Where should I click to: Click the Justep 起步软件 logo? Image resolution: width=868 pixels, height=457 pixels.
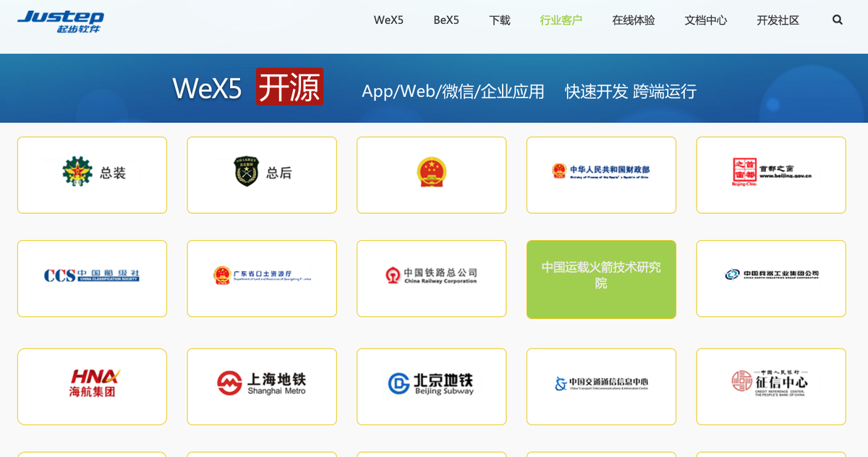pyautogui.click(x=61, y=21)
